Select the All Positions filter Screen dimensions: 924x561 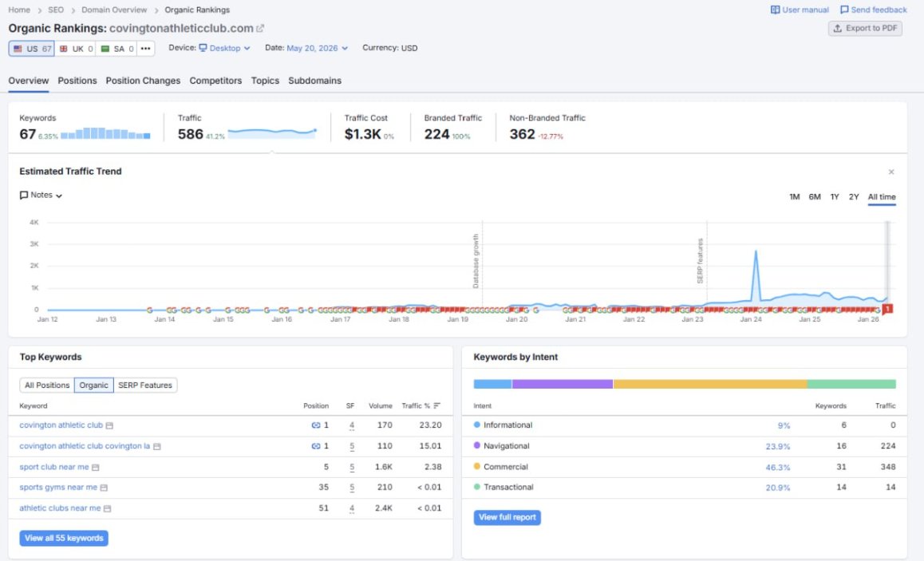tap(47, 385)
